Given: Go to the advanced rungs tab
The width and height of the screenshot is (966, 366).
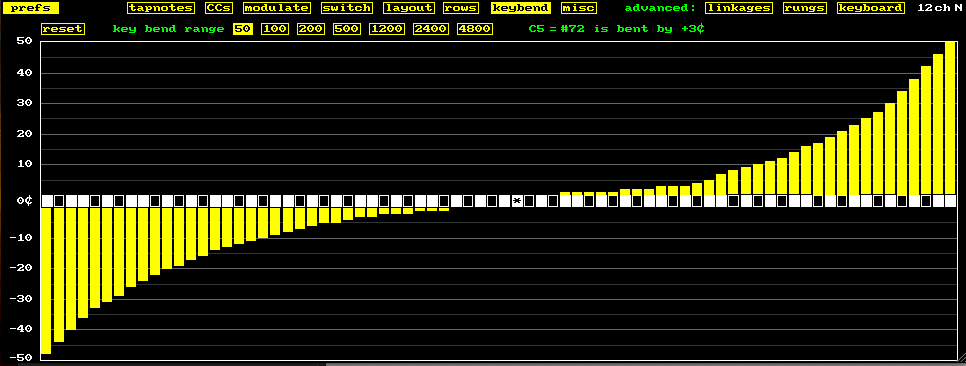Looking at the screenshot, I should (x=805, y=8).
